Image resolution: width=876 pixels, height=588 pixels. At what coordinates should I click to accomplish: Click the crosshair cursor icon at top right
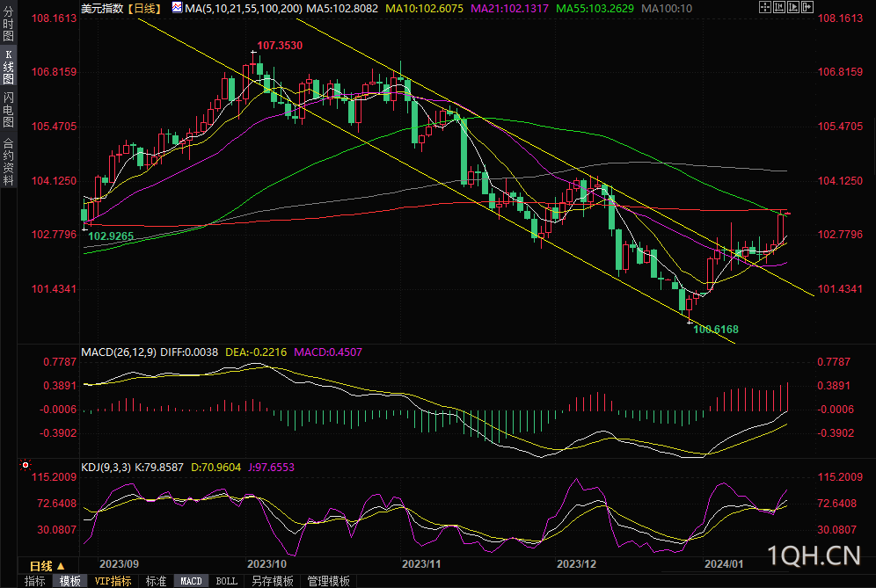[x=765, y=7]
